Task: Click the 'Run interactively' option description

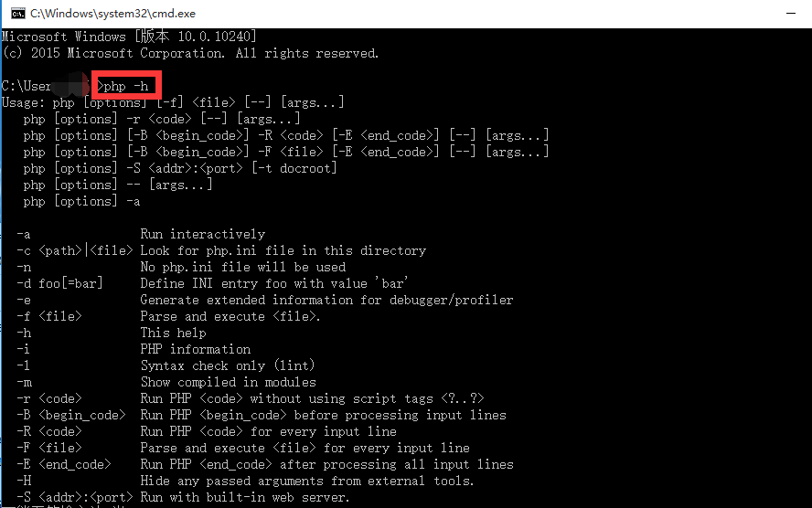Action: pyautogui.click(x=202, y=234)
